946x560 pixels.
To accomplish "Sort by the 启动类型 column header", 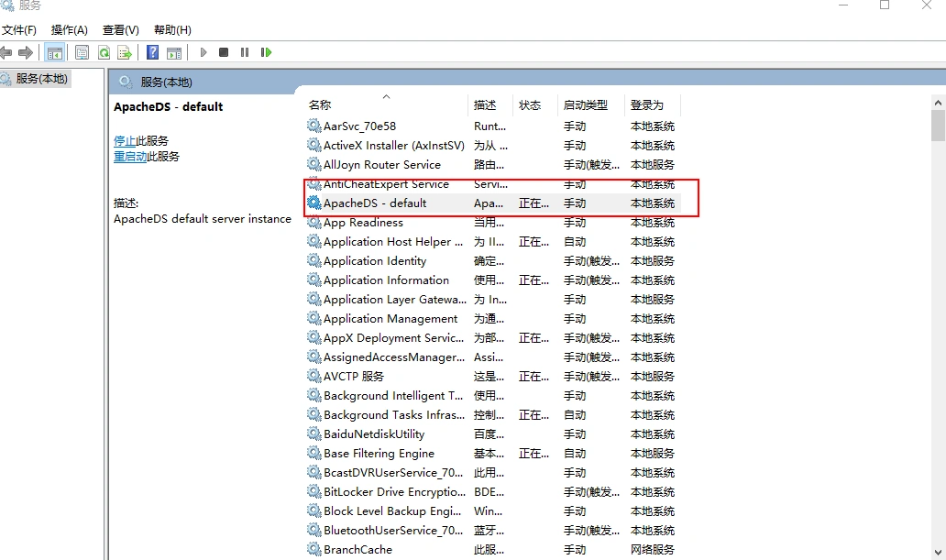I will (586, 105).
